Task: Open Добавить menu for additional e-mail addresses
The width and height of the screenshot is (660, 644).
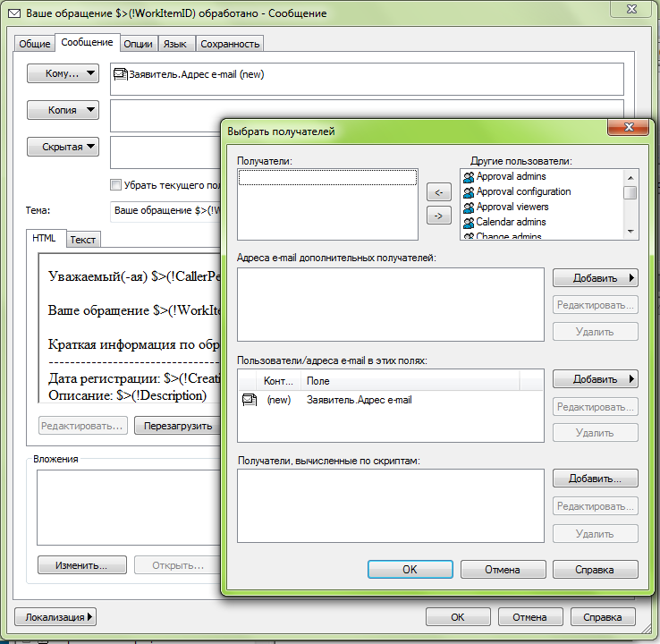Action: (596, 278)
